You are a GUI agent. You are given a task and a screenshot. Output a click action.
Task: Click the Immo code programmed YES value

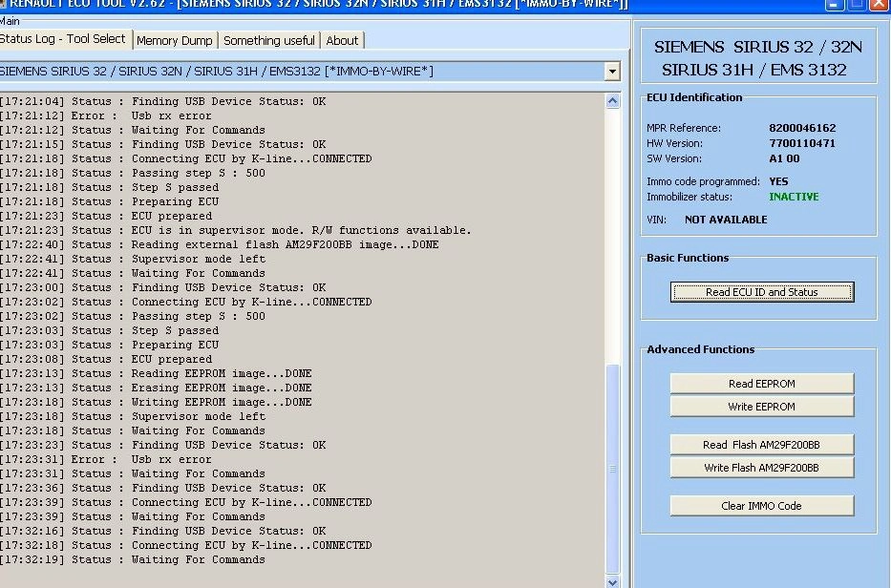[778, 181]
